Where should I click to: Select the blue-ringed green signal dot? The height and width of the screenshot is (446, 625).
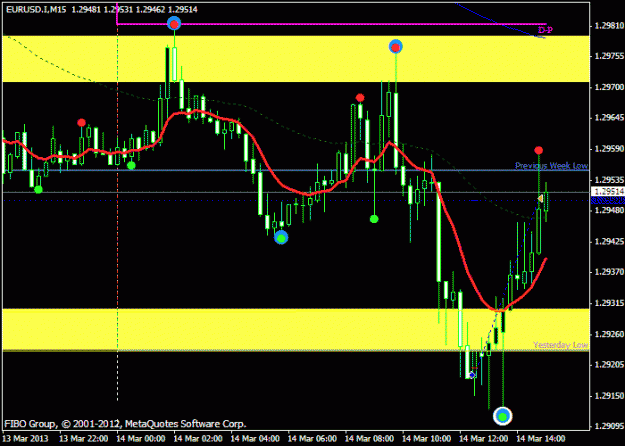click(x=281, y=238)
